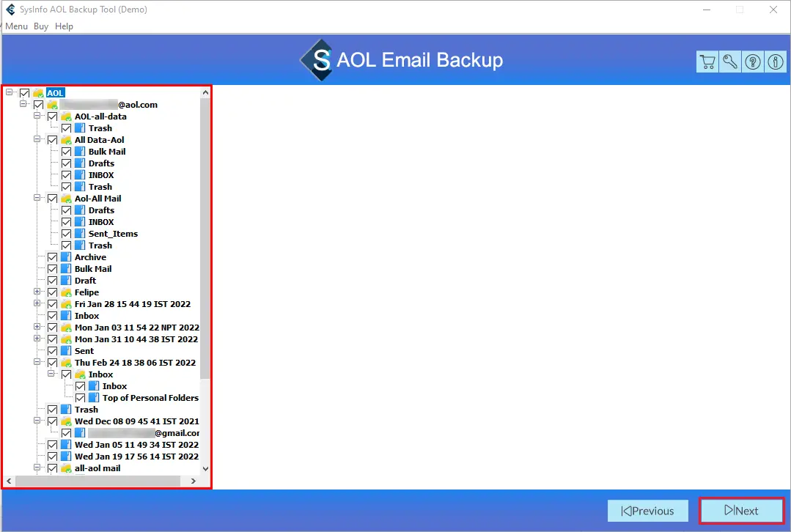Collapse the AOL root node
The height and width of the screenshot is (532, 791).
(x=9, y=92)
